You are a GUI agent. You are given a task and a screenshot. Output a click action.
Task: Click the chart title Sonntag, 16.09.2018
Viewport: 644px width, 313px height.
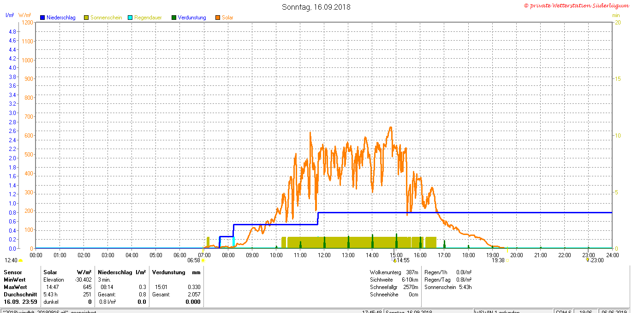click(x=316, y=7)
